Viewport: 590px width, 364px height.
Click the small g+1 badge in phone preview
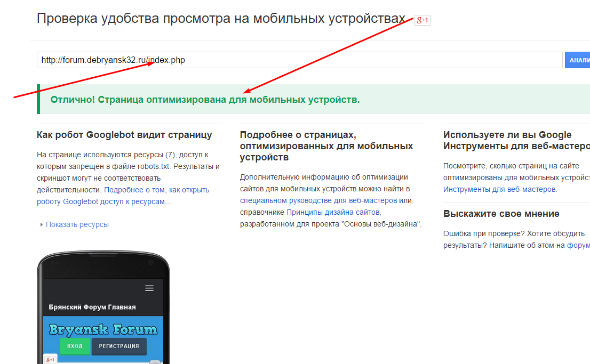coord(51,360)
